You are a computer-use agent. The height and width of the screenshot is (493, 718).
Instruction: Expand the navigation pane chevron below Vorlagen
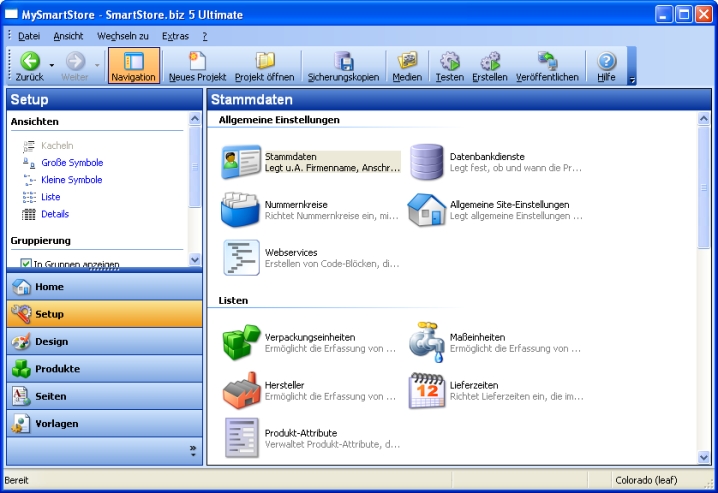(x=193, y=451)
